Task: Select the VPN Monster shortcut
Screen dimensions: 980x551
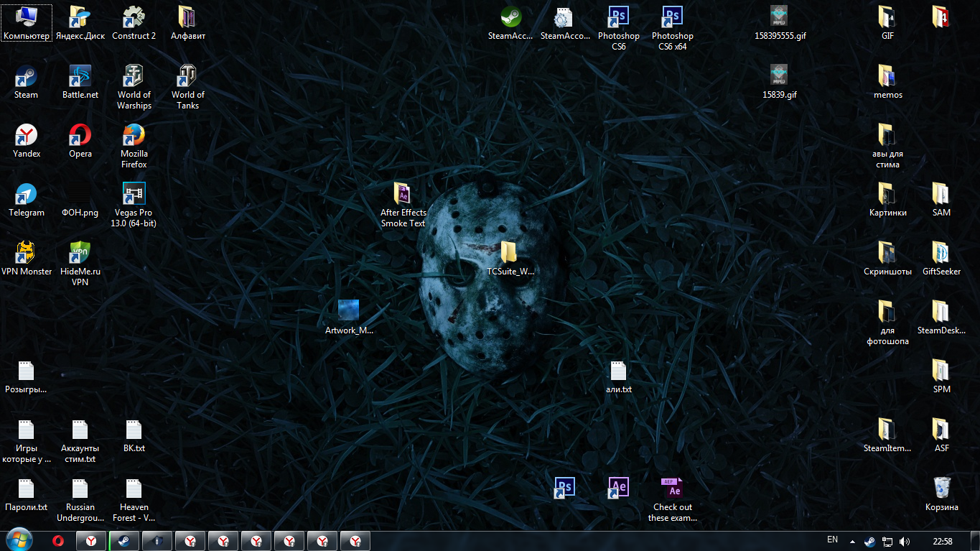Action: point(27,259)
